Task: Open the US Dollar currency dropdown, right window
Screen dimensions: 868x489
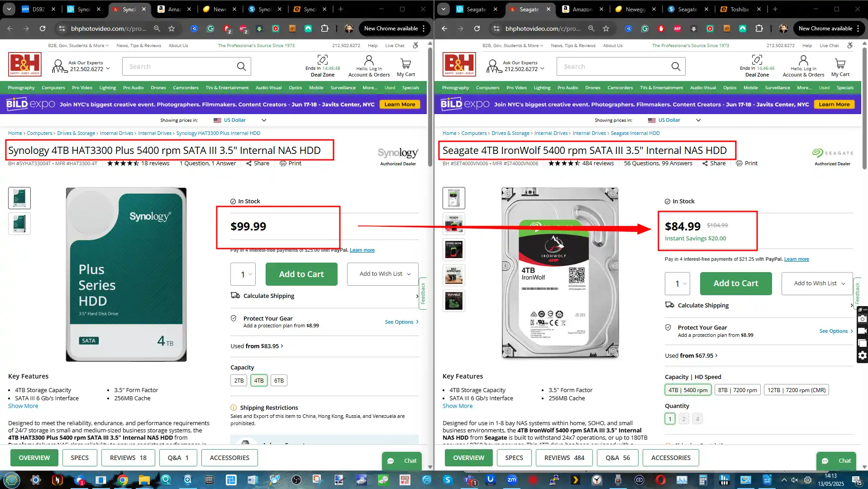Action: coord(674,120)
